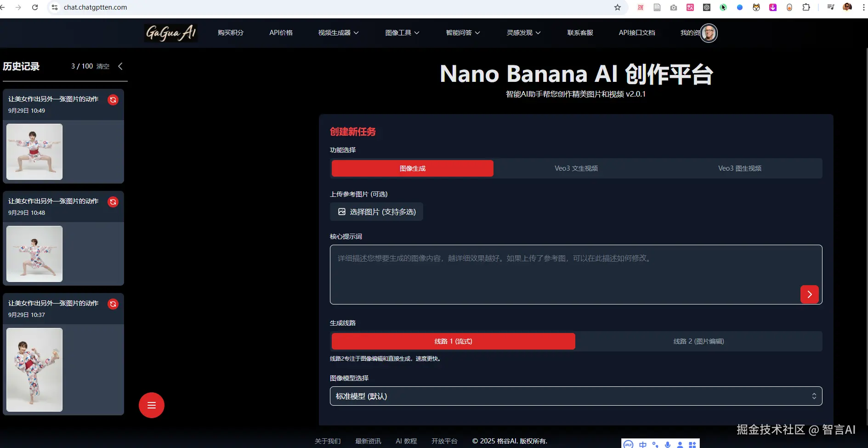Regenerate the 10:49 history entry
The height and width of the screenshot is (448, 868).
[x=113, y=100]
